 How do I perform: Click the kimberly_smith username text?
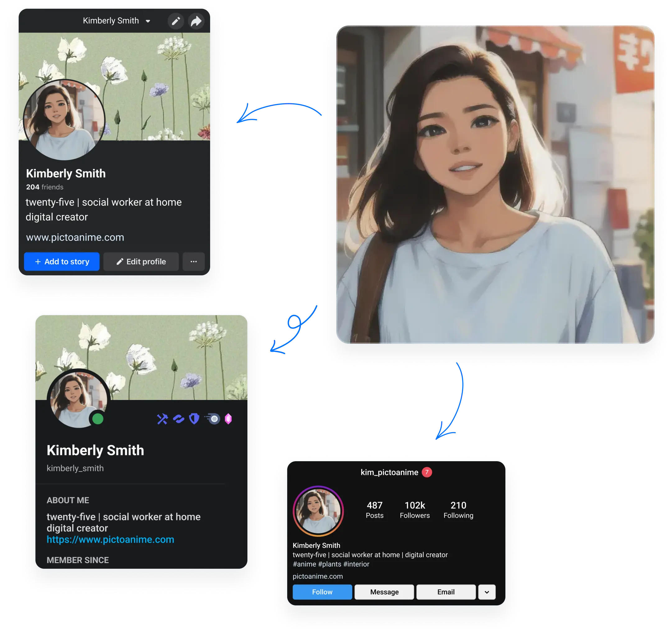click(75, 468)
